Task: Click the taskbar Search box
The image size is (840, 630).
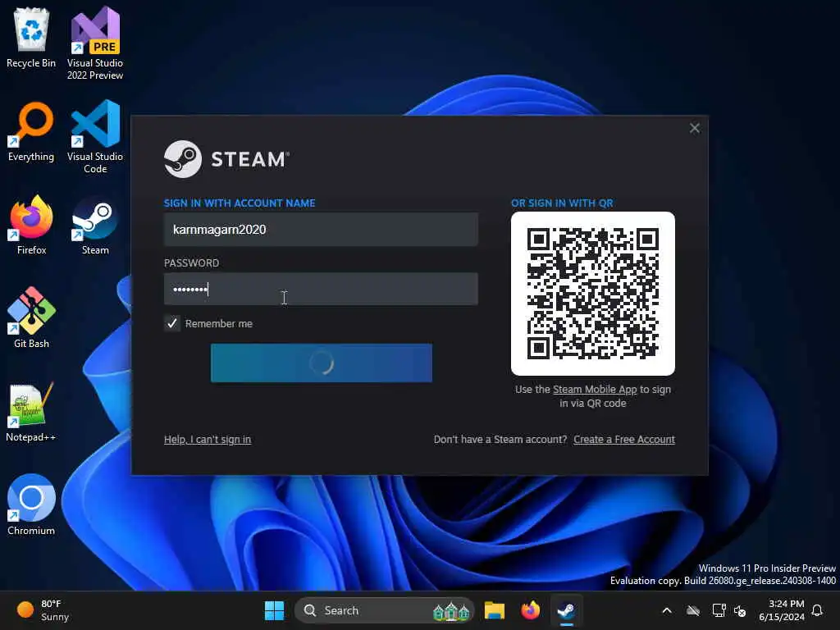Action: click(385, 610)
